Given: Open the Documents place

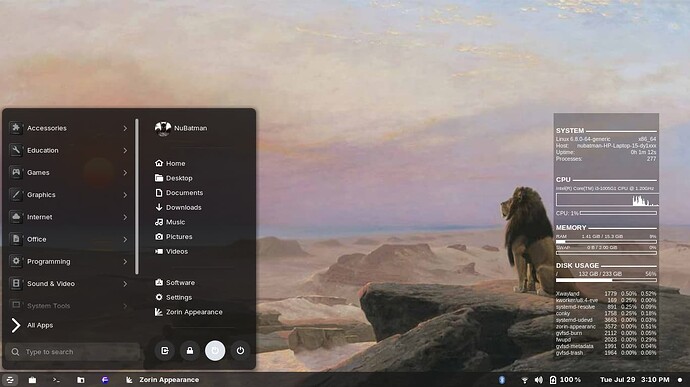Looking at the screenshot, I should coord(179,193).
